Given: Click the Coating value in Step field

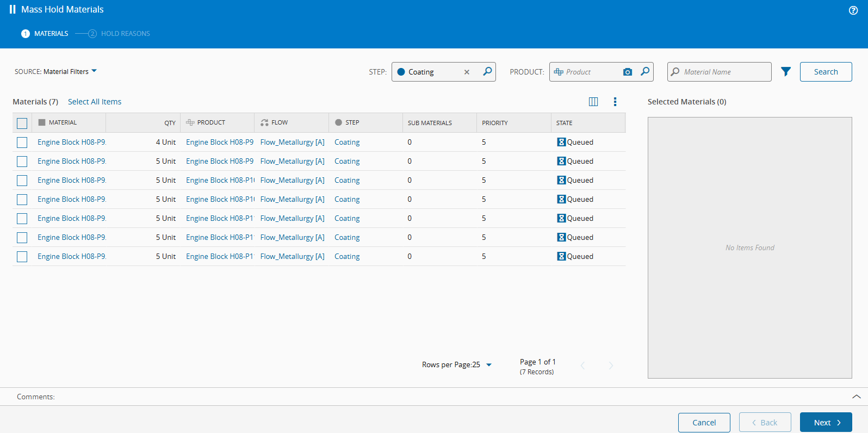Looking at the screenshot, I should click(x=421, y=72).
